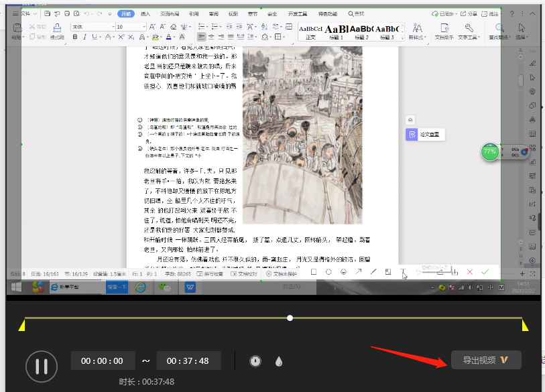The image size is (545, 392).
Task: Open Internet Explorer from the taskbar
Action: click(x=140, y=287)
